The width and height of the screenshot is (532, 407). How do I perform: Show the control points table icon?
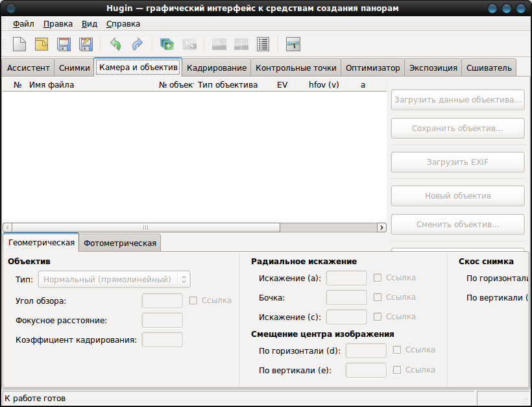point(263,44)
